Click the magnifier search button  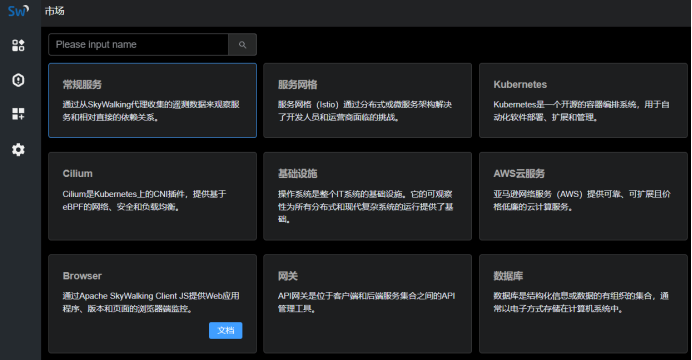(x=242, y=45)
